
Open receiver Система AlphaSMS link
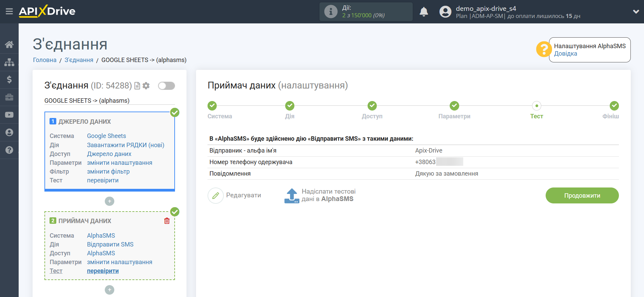(101, 236)
